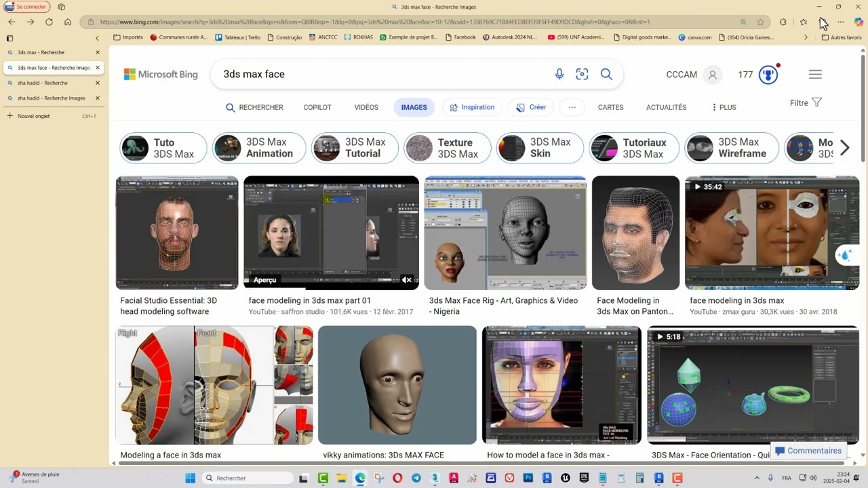
Task: Open Facial Studio Essential head thumbnail
Action: click(177, 232)
